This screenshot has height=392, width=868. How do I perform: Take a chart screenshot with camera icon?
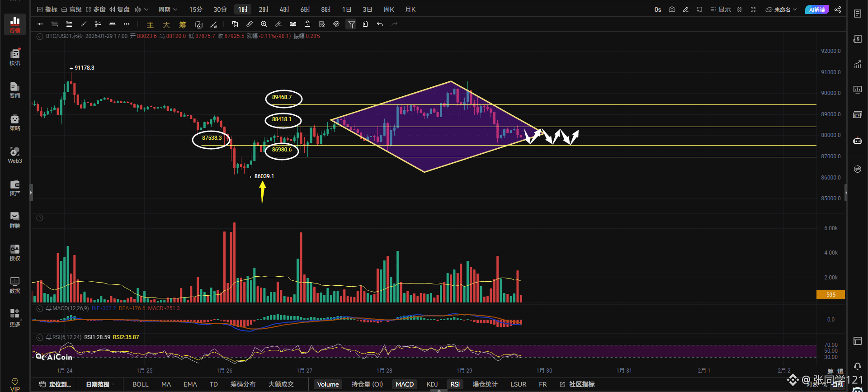[672, 9]
